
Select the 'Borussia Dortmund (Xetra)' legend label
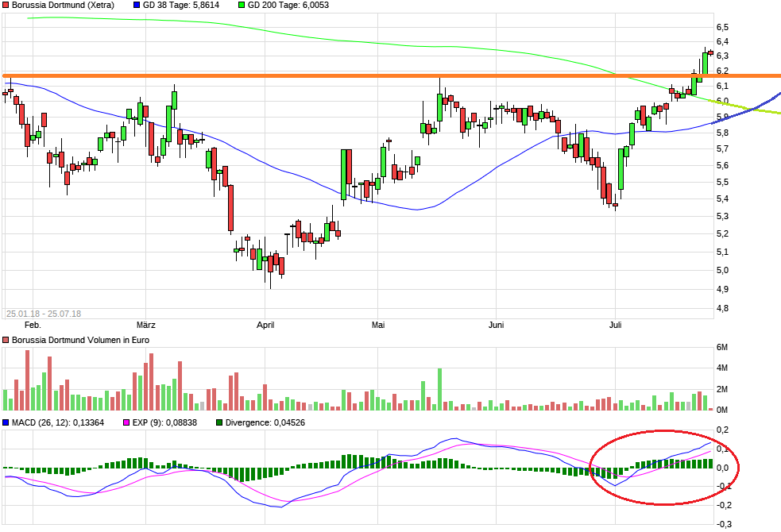click(63, 5)
